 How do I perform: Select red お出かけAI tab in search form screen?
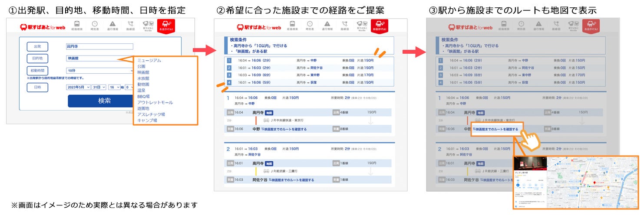click(x=166, y=26)
